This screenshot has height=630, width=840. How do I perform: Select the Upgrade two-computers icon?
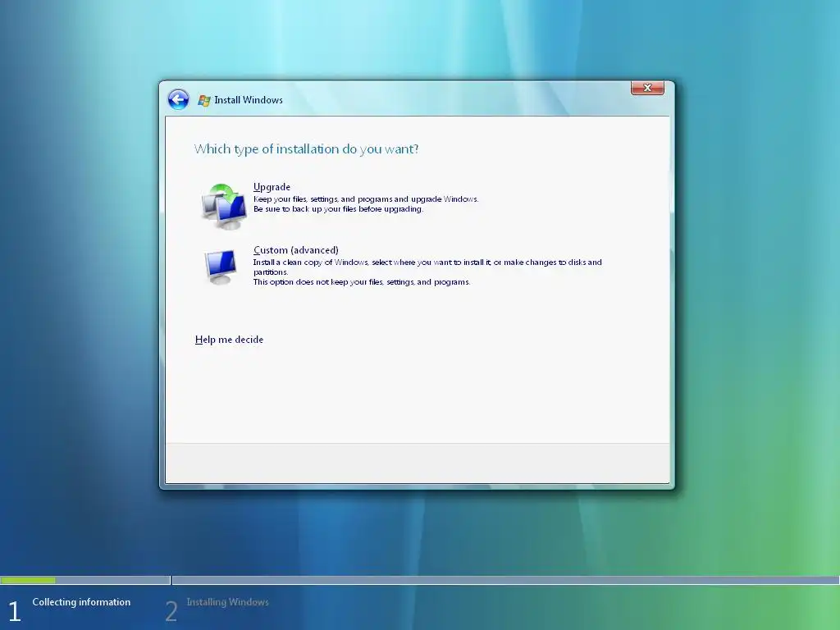coord(225,207)
